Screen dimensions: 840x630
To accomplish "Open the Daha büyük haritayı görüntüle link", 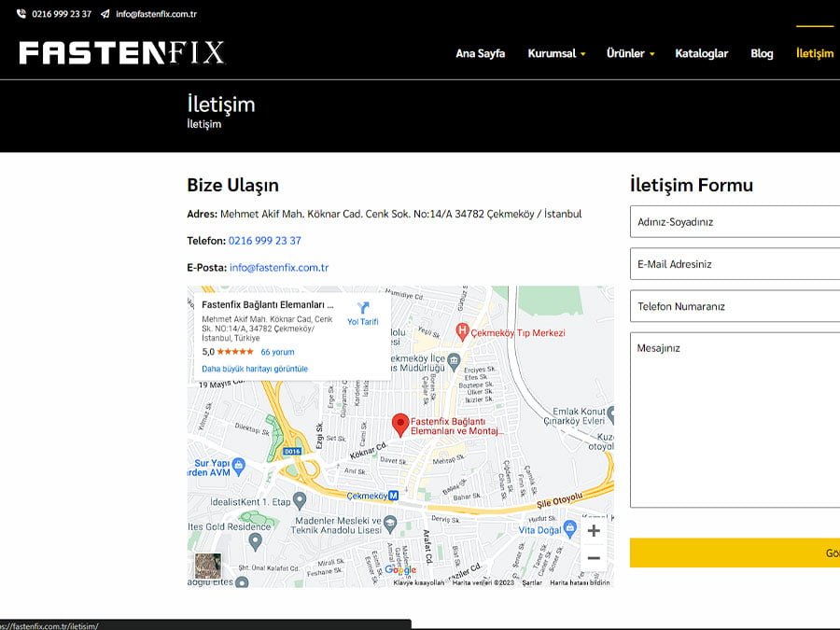I will 259,369.
